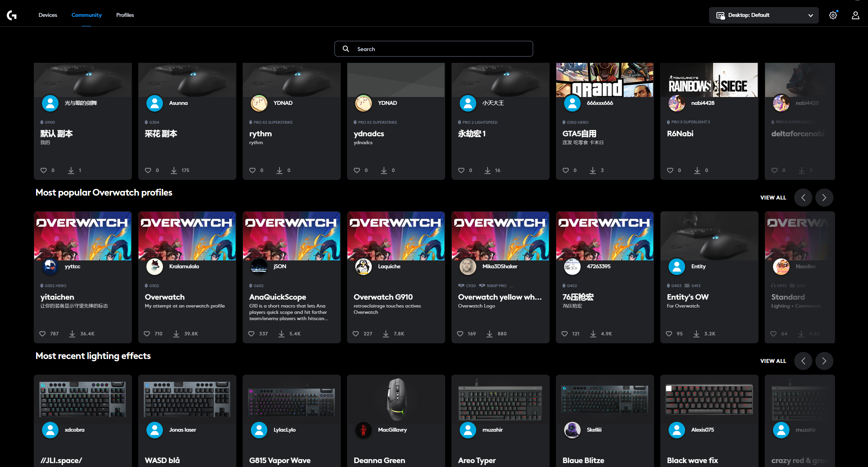The height and width of the screenshot is (467, 868).
Task: Toggle heart on Entity's OW profile
Action: click(x=669, y=334)
